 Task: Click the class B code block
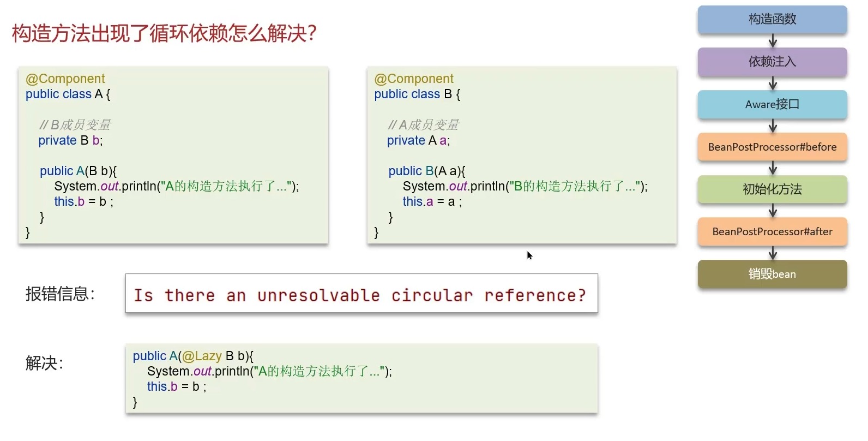tap(522, 156)
